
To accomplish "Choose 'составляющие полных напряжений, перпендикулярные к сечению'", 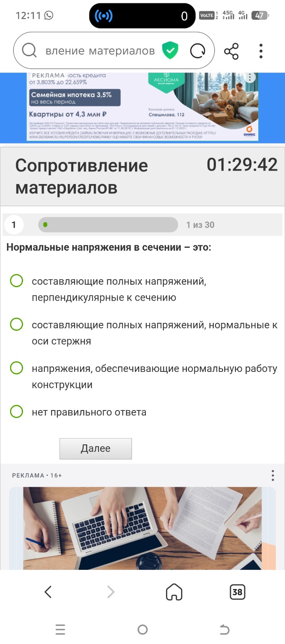I will pyautogui.click(x=16, y=281).
